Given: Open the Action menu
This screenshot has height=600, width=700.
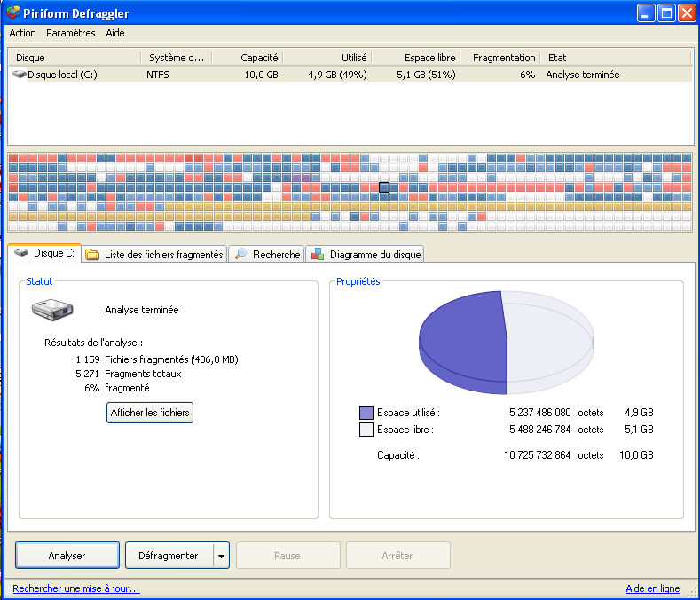Looking at the screenshot, I should (x=22, y=33).
